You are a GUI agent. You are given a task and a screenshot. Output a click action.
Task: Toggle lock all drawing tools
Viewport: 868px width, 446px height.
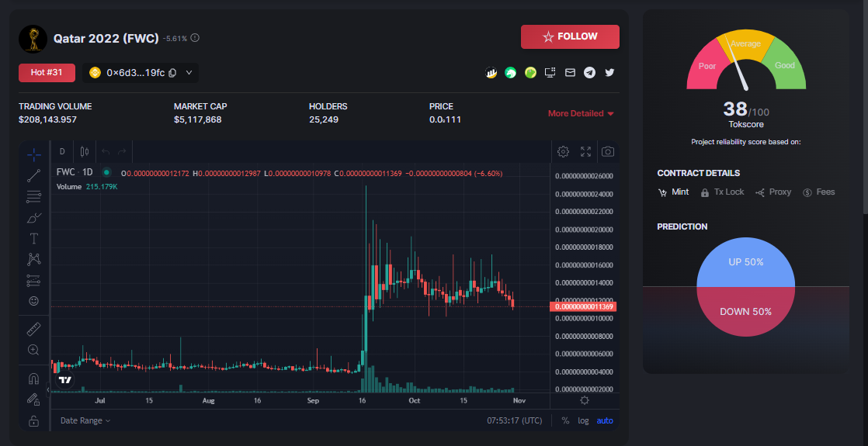point(33,420)
